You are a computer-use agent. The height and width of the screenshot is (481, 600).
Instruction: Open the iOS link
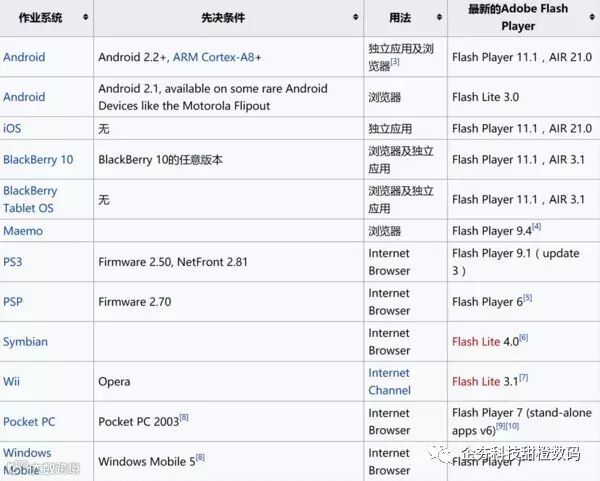(12, 128)
